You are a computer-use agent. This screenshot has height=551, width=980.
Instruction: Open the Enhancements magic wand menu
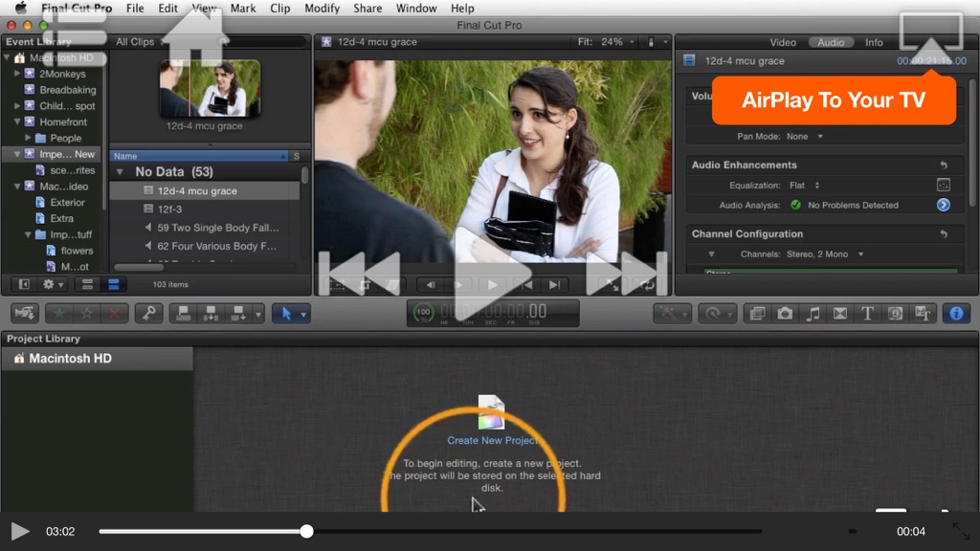coord(672,313)
